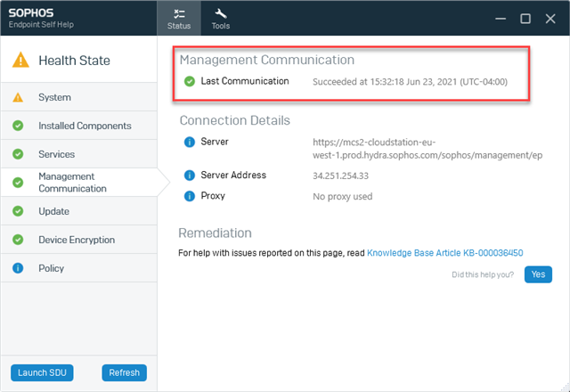Image resolution: width=570 pixels, height=392 pixels.
Task: Click green check beside Services
Action: click(18, 154)
